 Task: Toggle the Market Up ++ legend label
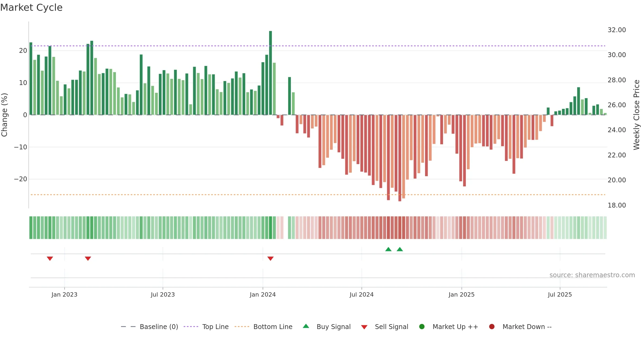pos(455,327)
